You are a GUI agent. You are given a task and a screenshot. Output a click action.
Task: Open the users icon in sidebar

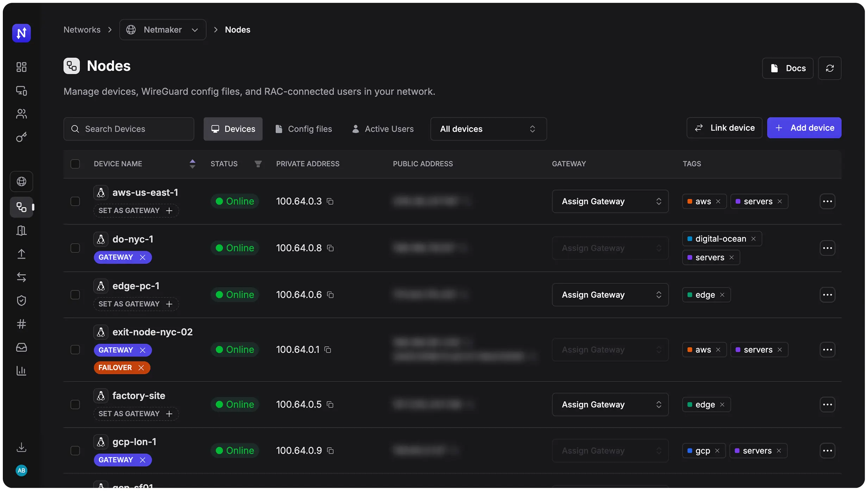[21, 114]
